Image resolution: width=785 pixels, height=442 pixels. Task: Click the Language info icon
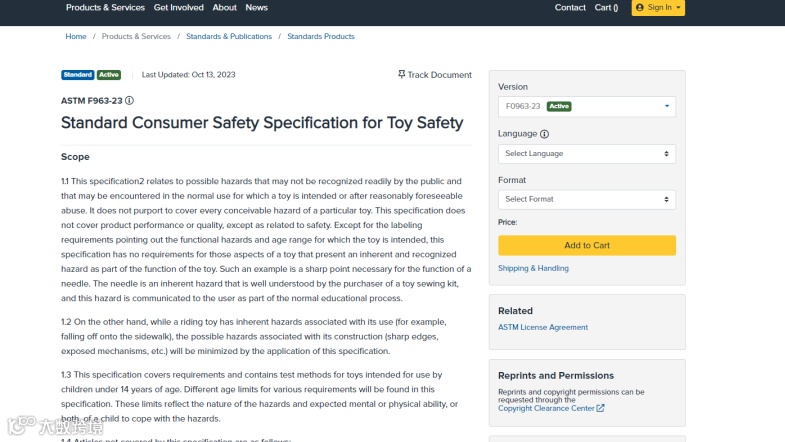click(x=545, y=134)
